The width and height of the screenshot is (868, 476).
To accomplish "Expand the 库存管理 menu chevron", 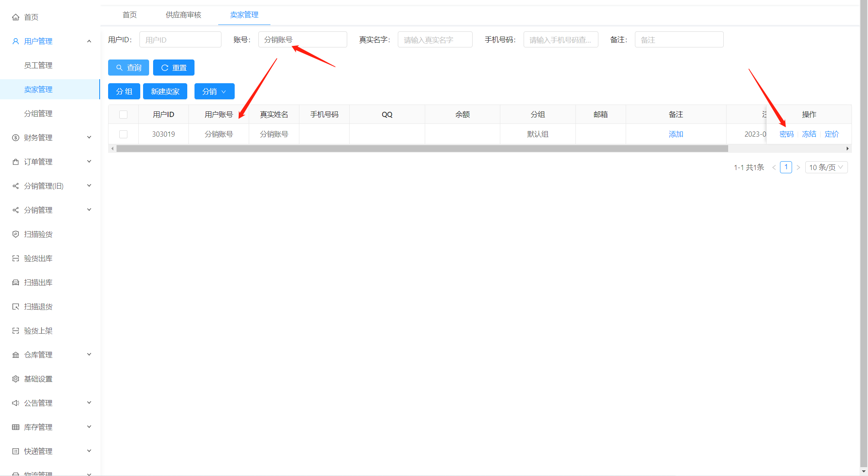I will point(89,427).
